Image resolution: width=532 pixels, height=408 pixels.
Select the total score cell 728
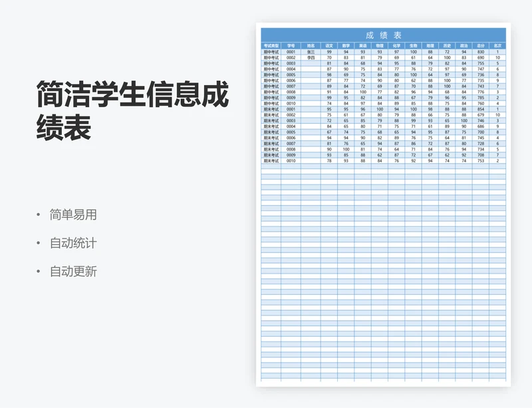[481, 144]
